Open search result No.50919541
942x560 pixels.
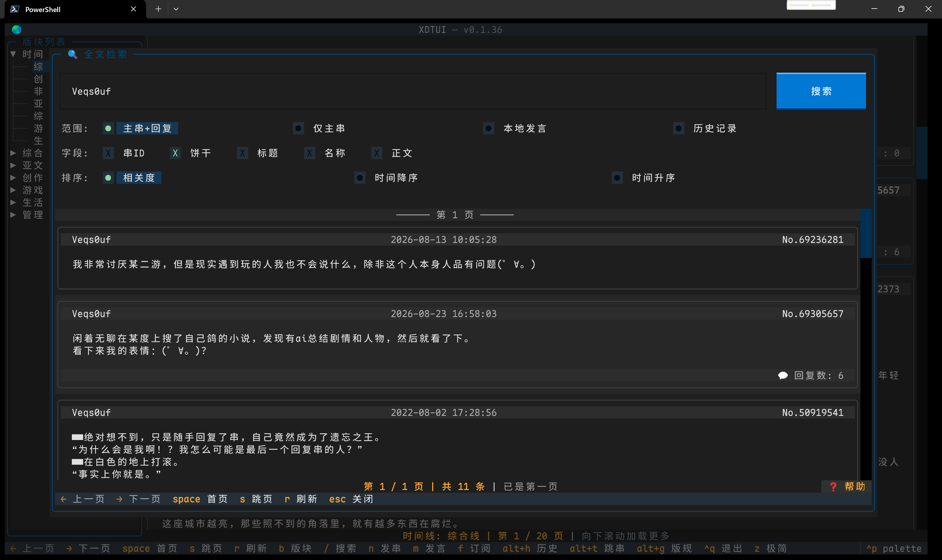(x=457, y=440)
